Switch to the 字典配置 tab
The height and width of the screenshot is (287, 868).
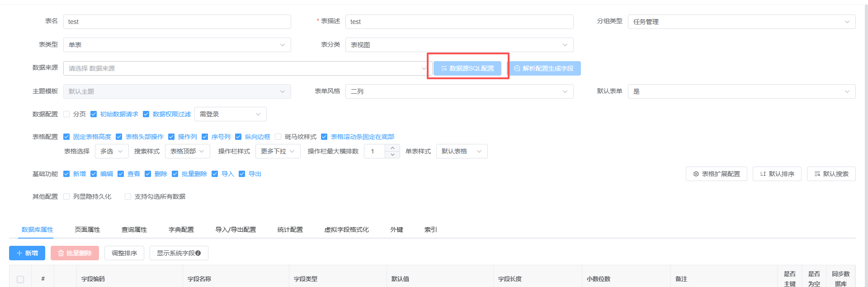click(181, 230)
